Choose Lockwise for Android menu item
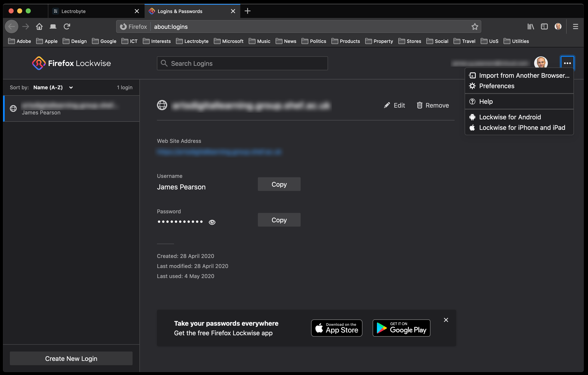This screenshot has height=375, width=588. [x=519, y=117]
